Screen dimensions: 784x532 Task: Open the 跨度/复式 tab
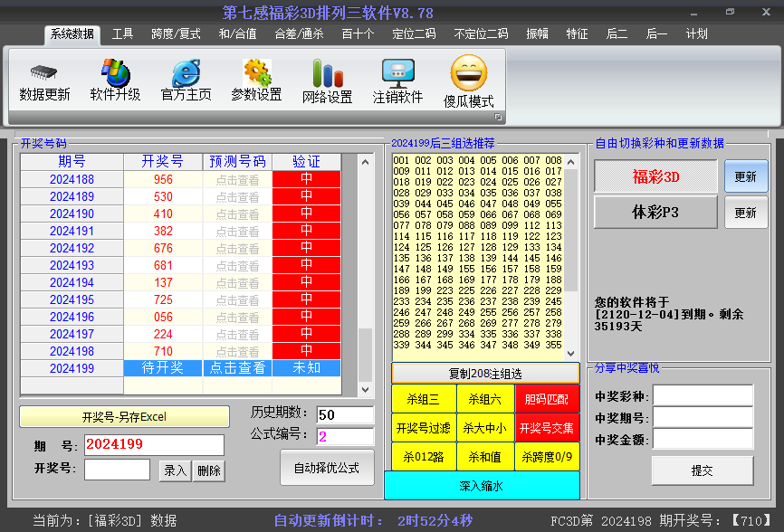176,34
